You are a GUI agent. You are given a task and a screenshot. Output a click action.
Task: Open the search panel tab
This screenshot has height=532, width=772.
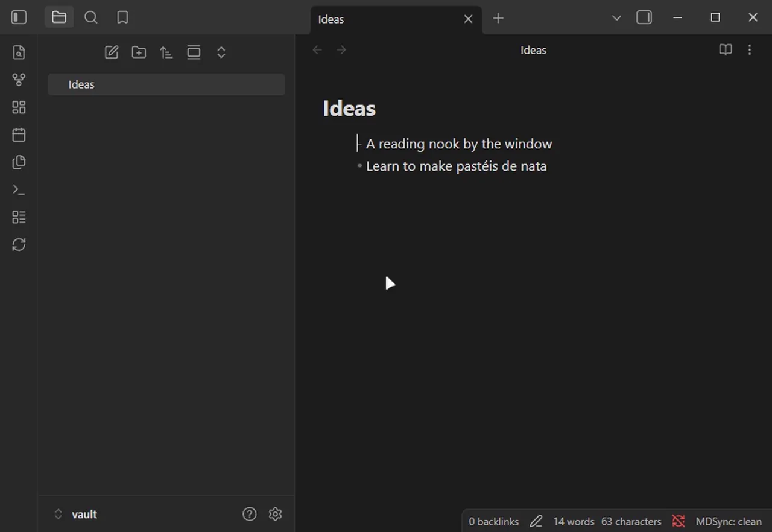coord(91,17)
